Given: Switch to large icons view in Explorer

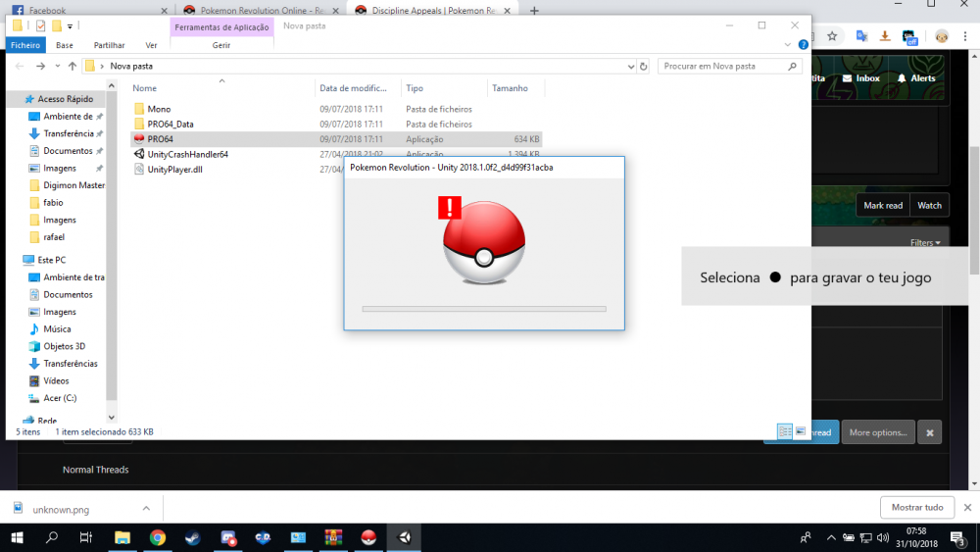Looking at the screenshot, I should [800, 431].
